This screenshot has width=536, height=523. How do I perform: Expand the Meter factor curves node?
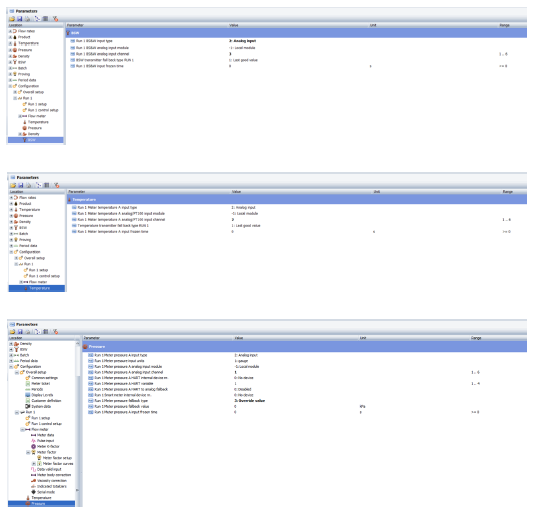pyautogui.click(x=34, y=464)
